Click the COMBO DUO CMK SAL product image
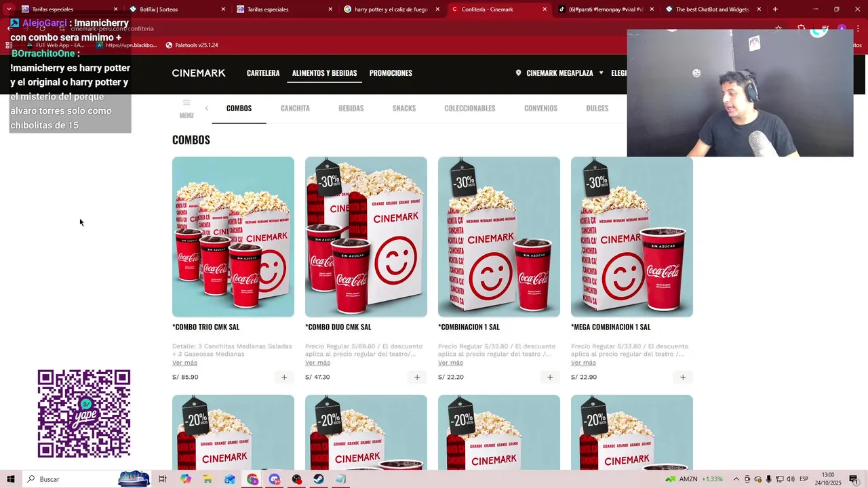The image size is (868, 488). (366, 237)
